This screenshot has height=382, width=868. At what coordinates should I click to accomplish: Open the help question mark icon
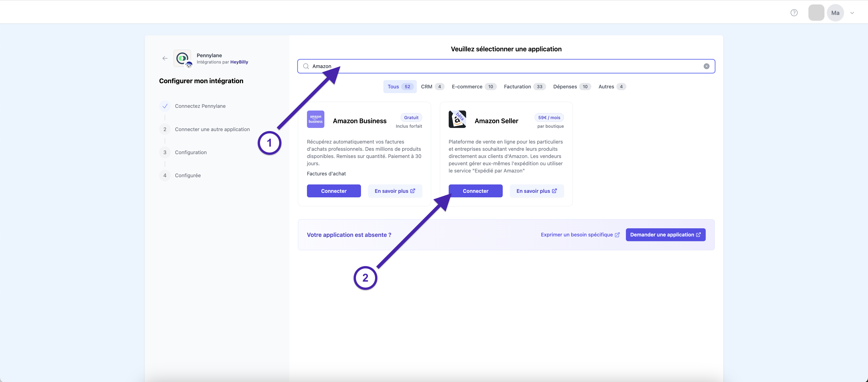tap(794, 13)
